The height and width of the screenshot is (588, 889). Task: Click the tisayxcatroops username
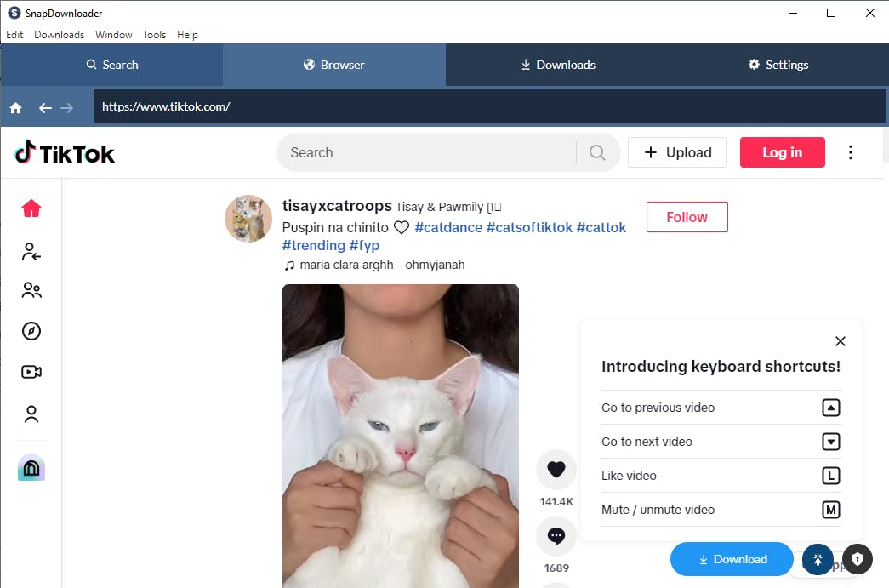pyautogui.click(x=337, y=206)
